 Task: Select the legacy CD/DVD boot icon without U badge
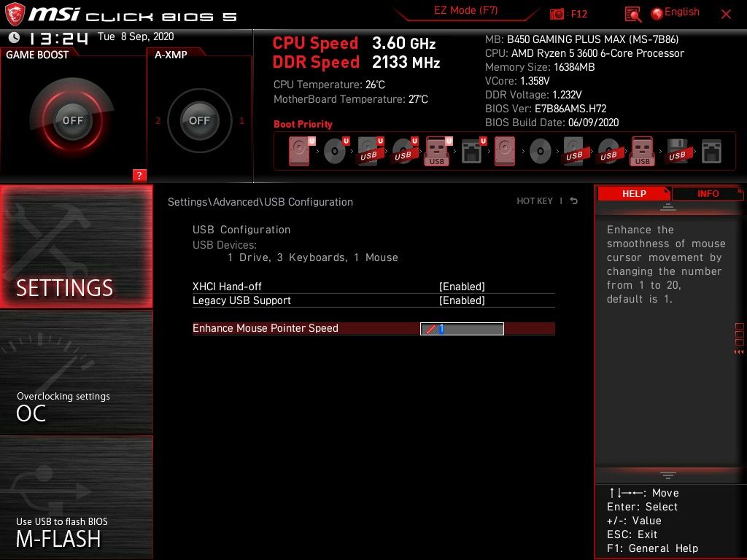(541, 152)
